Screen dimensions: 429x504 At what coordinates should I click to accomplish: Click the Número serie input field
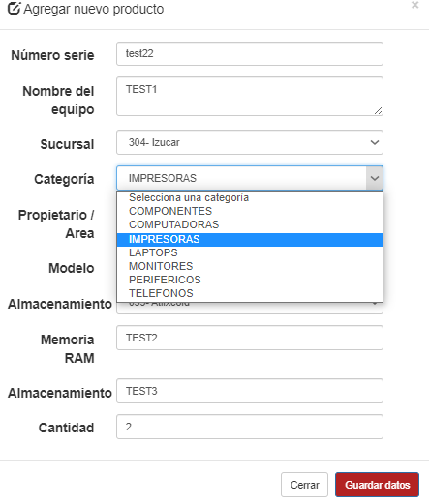coord(250,53)
